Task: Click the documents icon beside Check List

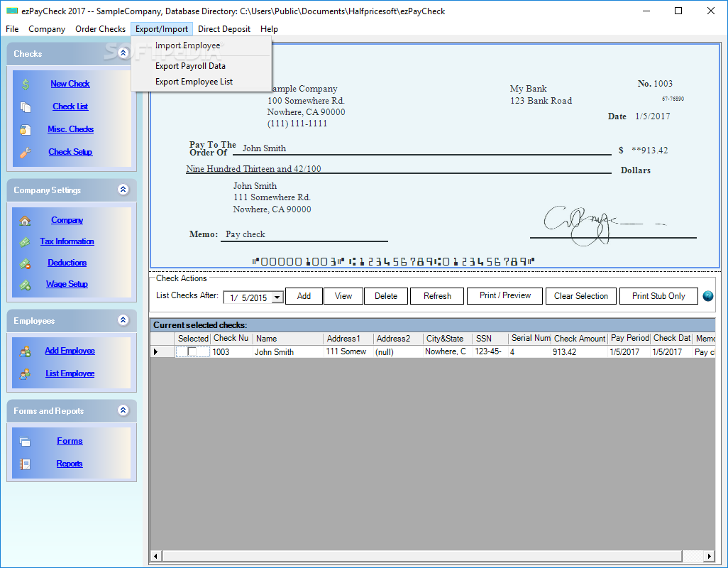Action: point(26,106)
